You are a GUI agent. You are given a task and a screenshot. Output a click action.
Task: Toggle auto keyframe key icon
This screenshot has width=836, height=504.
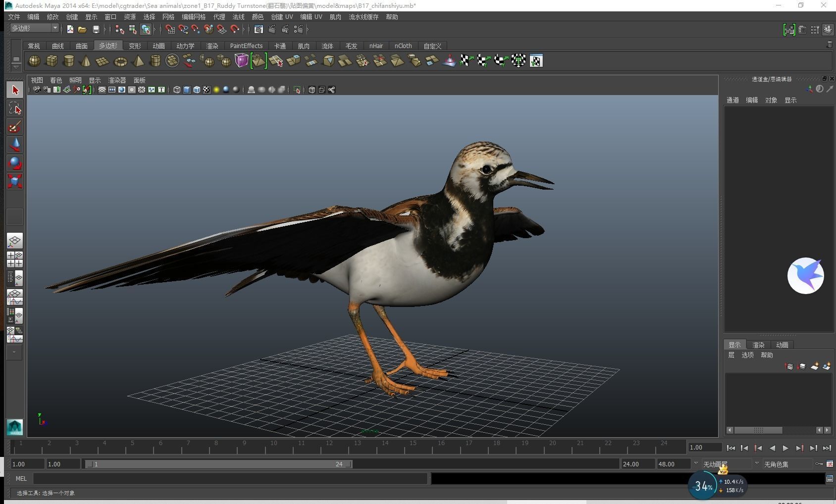(819, 464)
